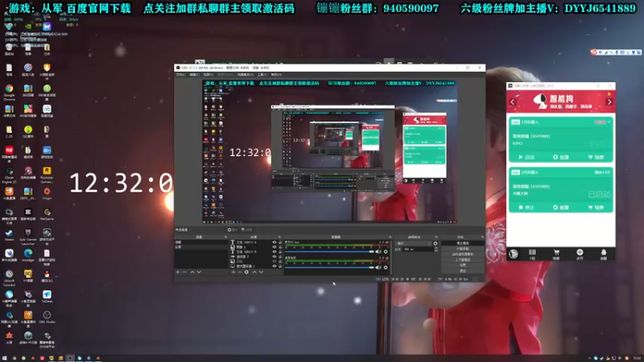Viewport: 644px width, 362px height.
Task: Open microphone channel settings gear in mixer
Action: pyautogui.click(x=386, y=252)
